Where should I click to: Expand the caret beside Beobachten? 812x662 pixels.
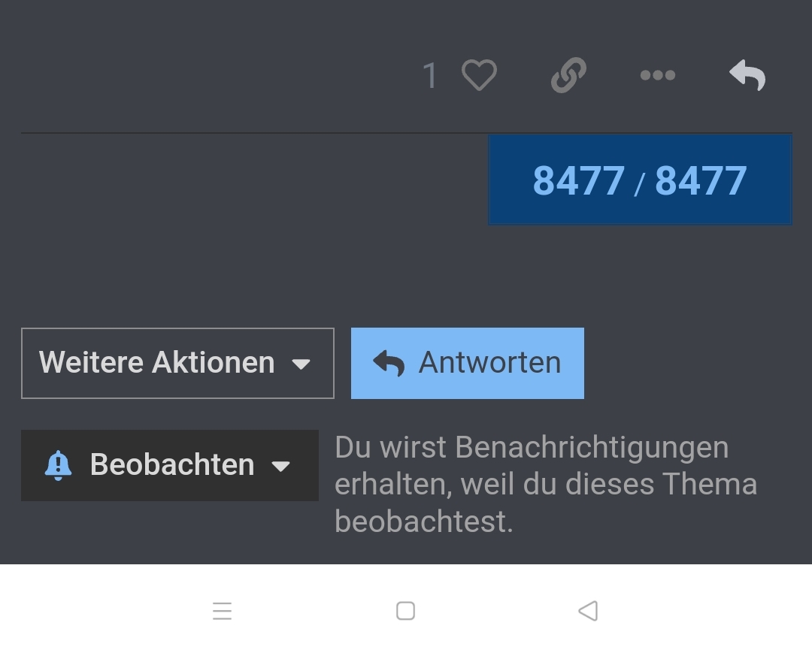(x=280, y=467)
